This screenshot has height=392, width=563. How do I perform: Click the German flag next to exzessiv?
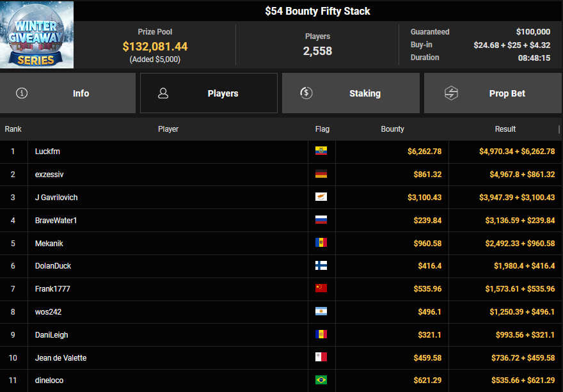tap(321, 175)
